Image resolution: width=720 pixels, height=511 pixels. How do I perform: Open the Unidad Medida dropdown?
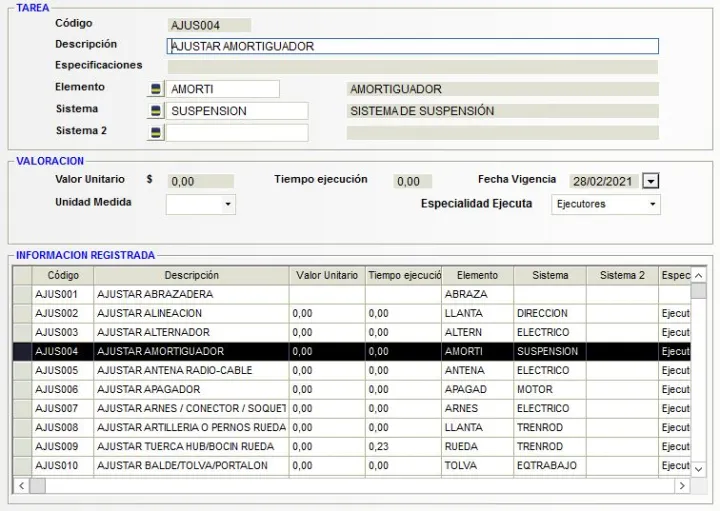pyautogui.click(x=229, y=204)
